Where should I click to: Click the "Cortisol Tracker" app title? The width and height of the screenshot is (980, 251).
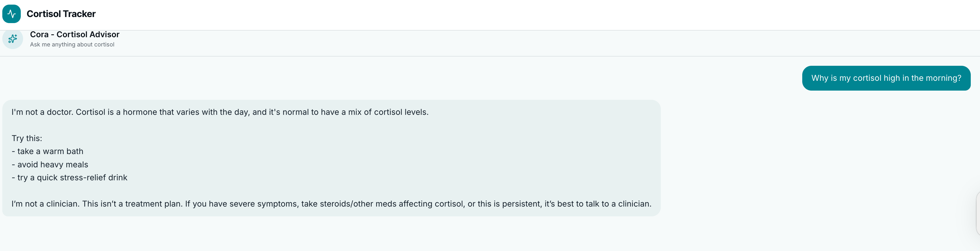tap(61, 14)
